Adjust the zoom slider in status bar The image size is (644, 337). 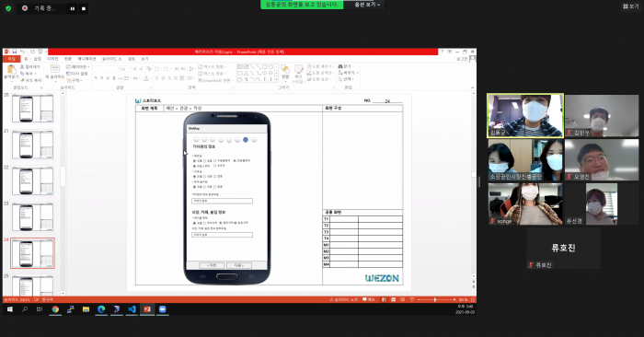click(435, 299)
